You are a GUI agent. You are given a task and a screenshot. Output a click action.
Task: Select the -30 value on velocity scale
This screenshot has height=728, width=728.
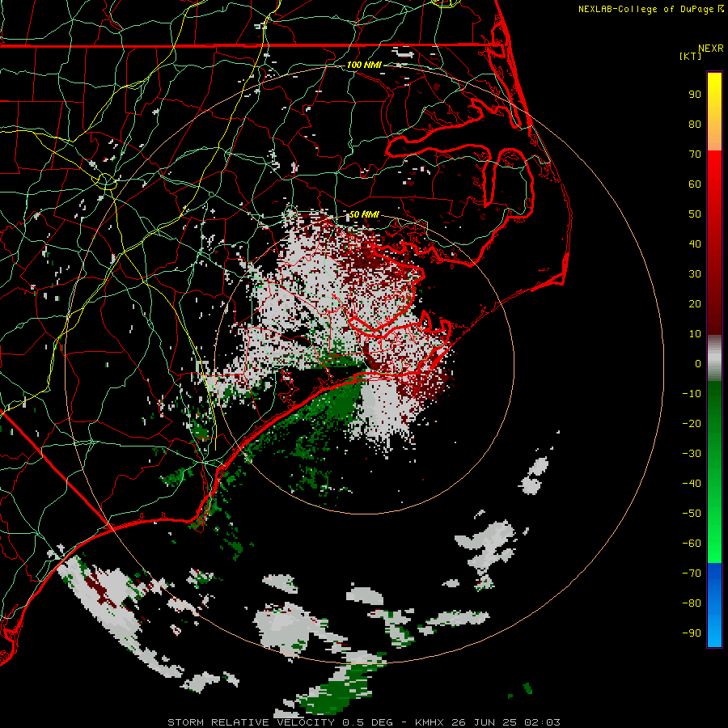click(692, 454)
